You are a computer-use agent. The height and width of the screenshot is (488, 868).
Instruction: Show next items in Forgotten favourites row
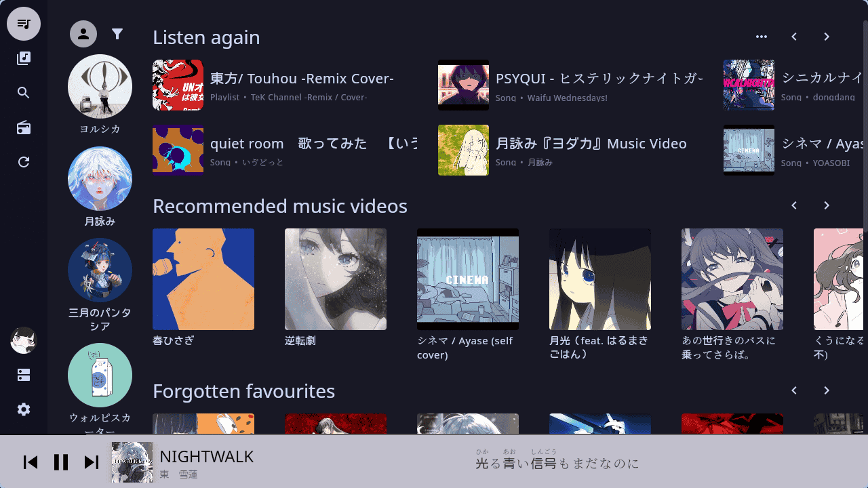[x=827, y=390]
